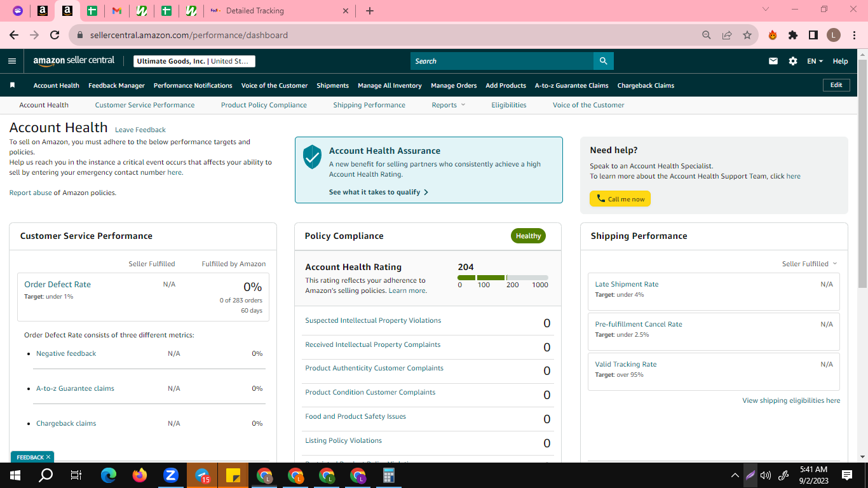Switch to the Detailed Tracking browser tab

click(x=280, y=11)
